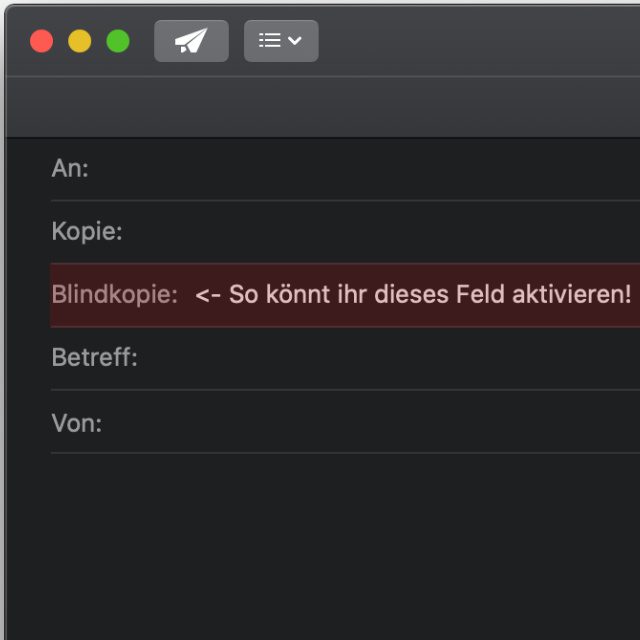
Task: Click the empty strip below the toolbar
Action: point(320,107)
